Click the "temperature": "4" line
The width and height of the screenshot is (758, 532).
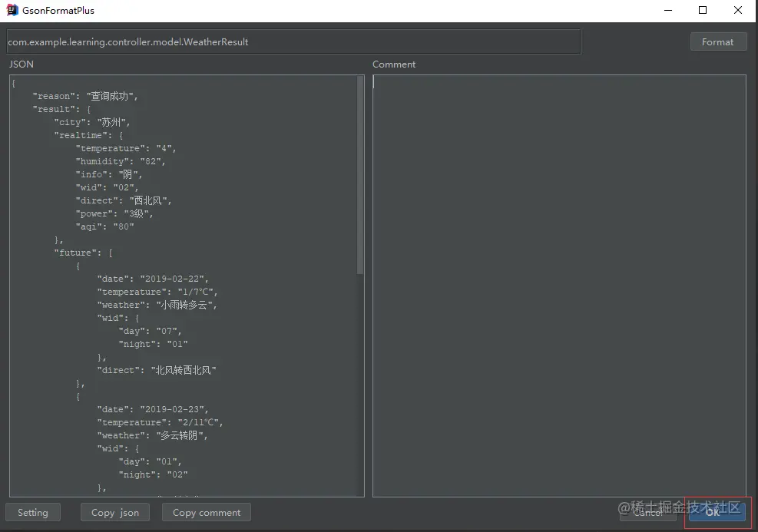[x=126, y=148]
